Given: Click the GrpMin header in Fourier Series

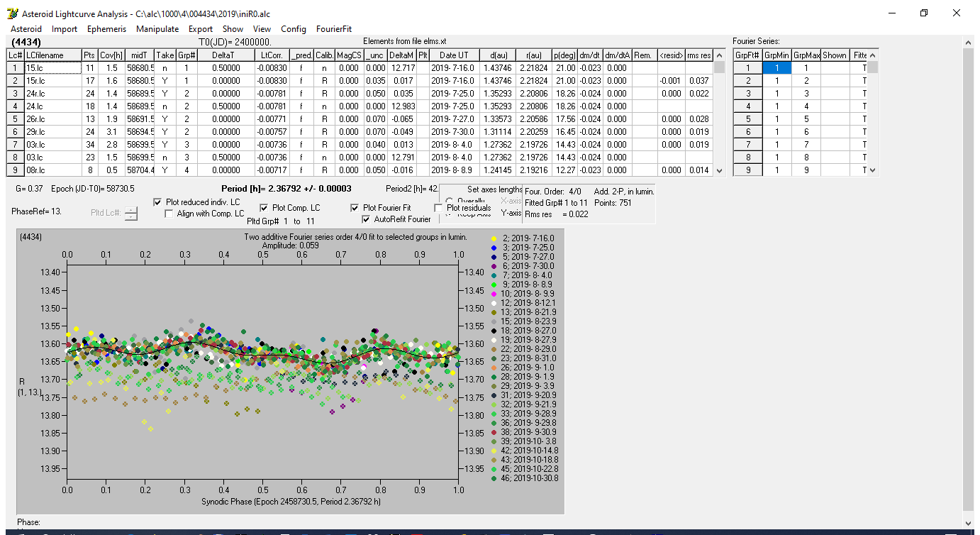Looking at the screenshot, I should (776, 55).
